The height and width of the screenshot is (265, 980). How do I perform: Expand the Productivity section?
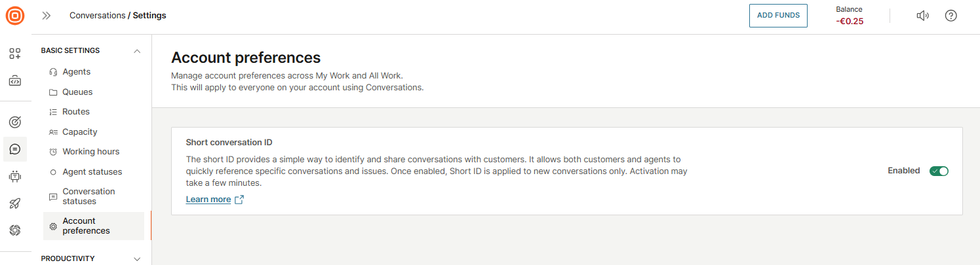[x=137, y=259]
